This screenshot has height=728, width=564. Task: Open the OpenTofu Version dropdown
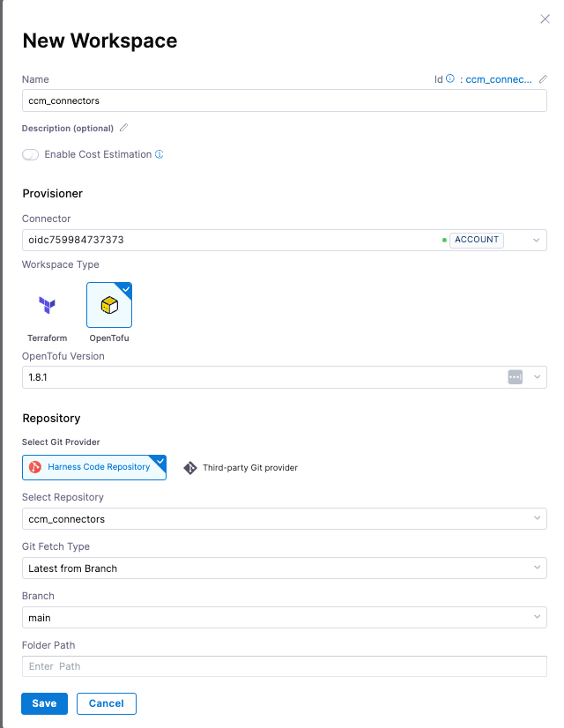536,377
